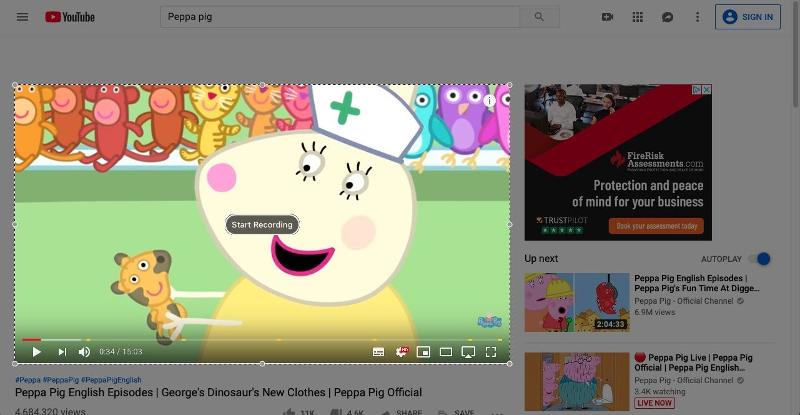Open the YouTube apps grid icon

tap(637, 17)
